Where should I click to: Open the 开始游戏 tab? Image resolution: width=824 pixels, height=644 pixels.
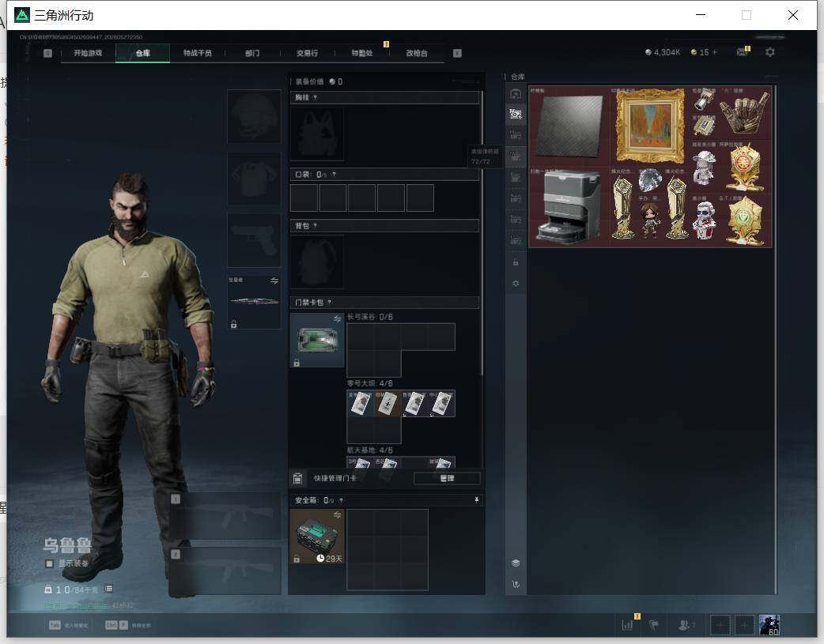tap(88, 53)
